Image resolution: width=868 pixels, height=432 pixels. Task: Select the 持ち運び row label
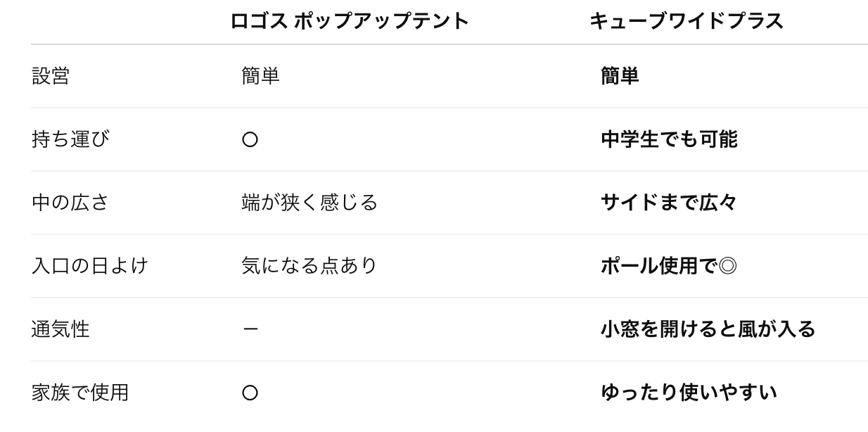coord(70,139)
